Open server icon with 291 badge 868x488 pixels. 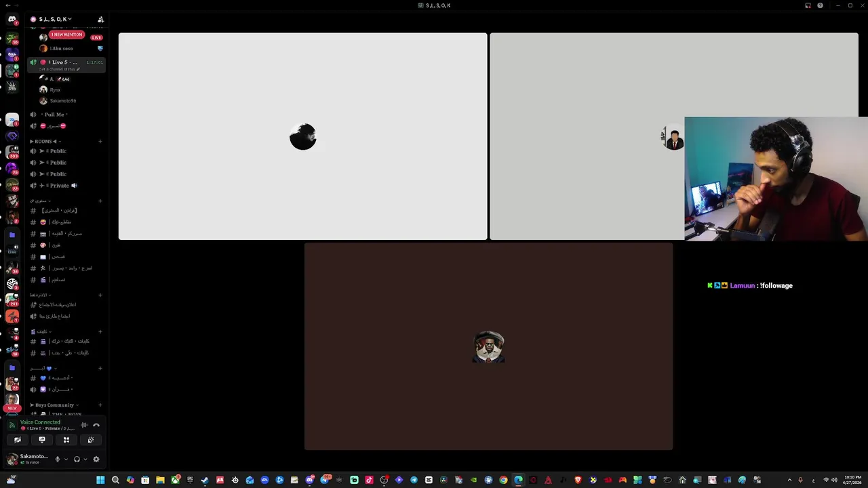[12, 299]
